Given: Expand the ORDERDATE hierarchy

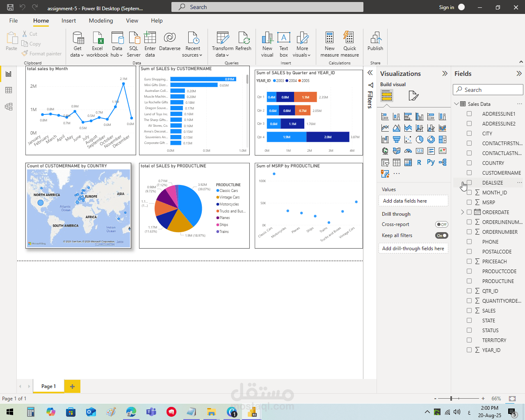Looking at the screenshot, I should pos(463,212).
